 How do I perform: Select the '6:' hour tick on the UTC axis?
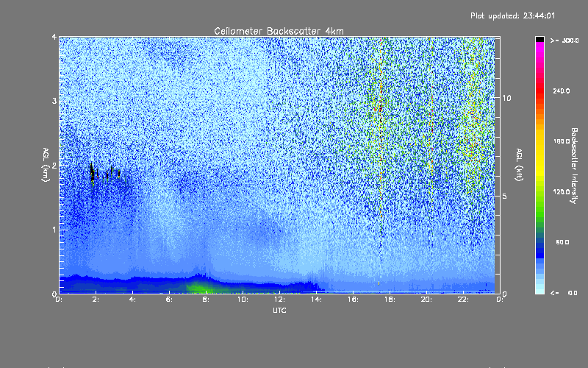click(x=170, y=300)
